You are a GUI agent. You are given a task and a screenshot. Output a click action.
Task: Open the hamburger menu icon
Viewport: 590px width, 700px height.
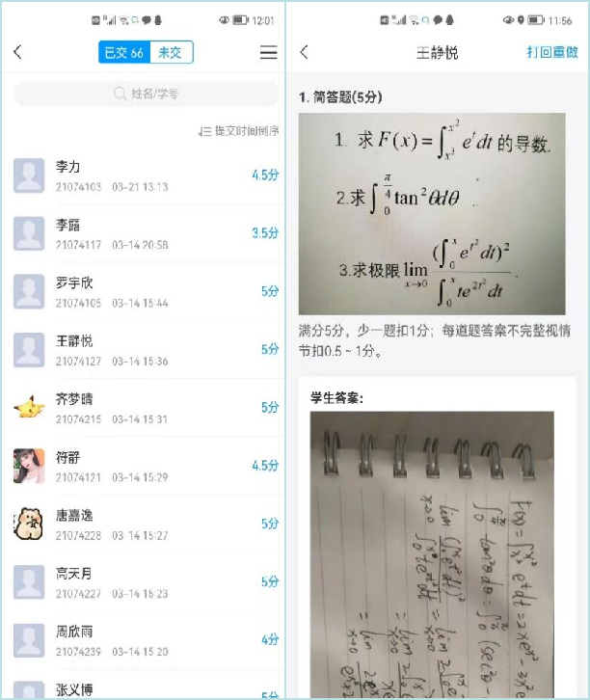point(268,52)
